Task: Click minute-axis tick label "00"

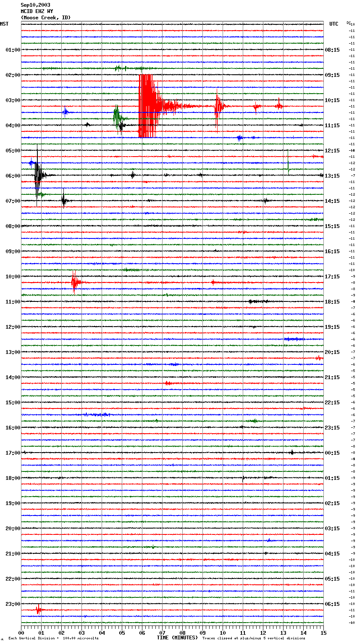Action: pos(21,633)
